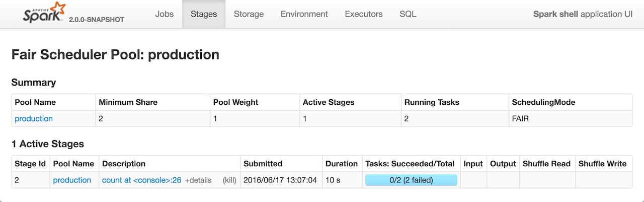Open production pool link in Active Stages
The width and height of the screenshot is (644, 202).
point(72,180)
